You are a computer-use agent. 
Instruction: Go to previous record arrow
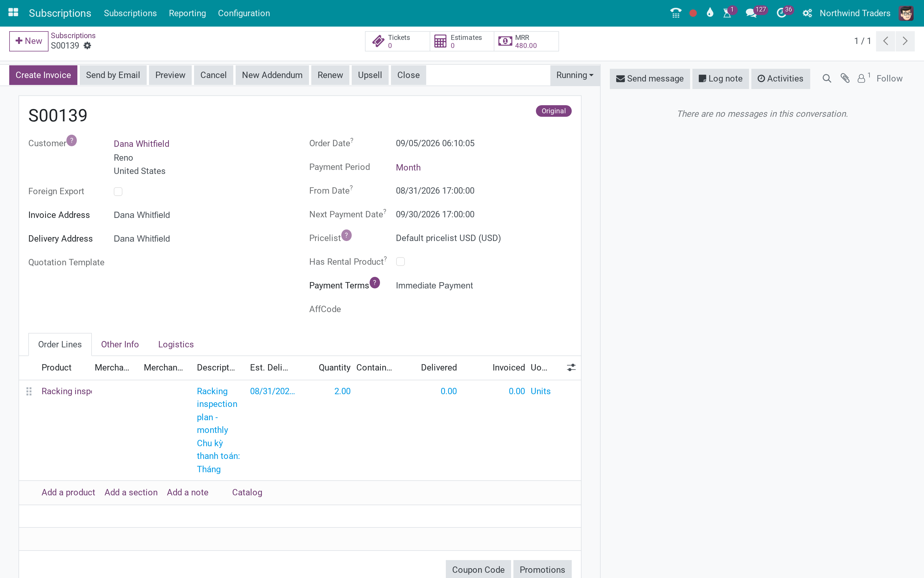tap(885, 41)
